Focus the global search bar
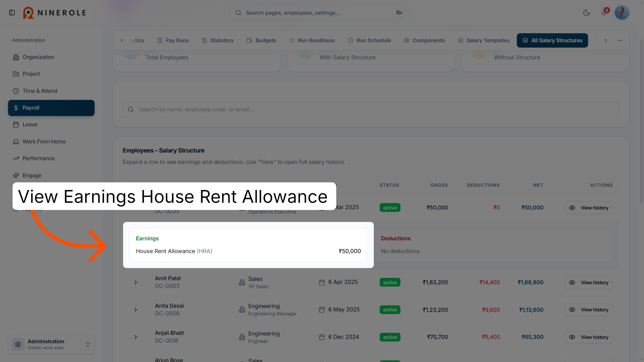644x362 pixels. [319, 13]
